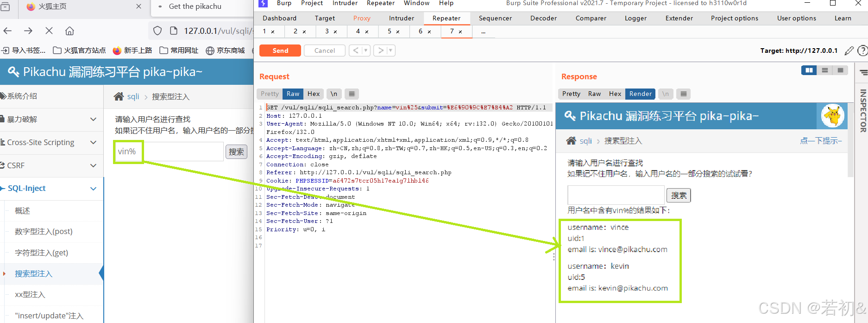The image size is (868, 323).
Task: Open Intruder menu in menu bar
Action: coord(345,3)
